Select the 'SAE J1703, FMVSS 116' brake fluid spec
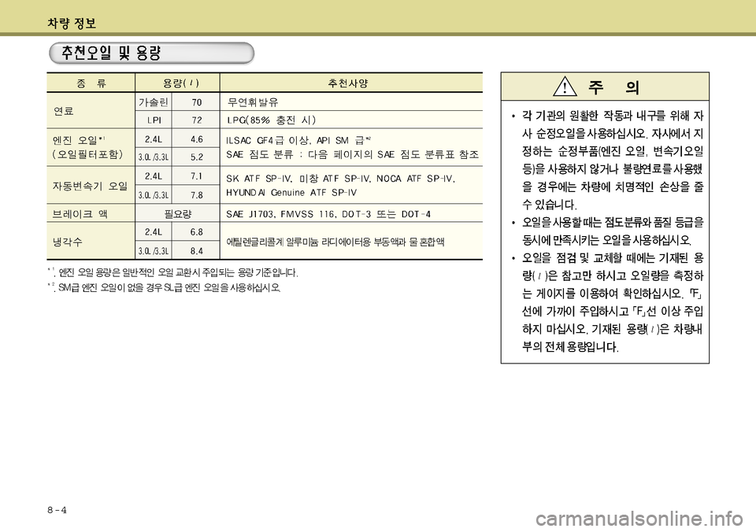The image size is (756, 532). tap(328, 214)
